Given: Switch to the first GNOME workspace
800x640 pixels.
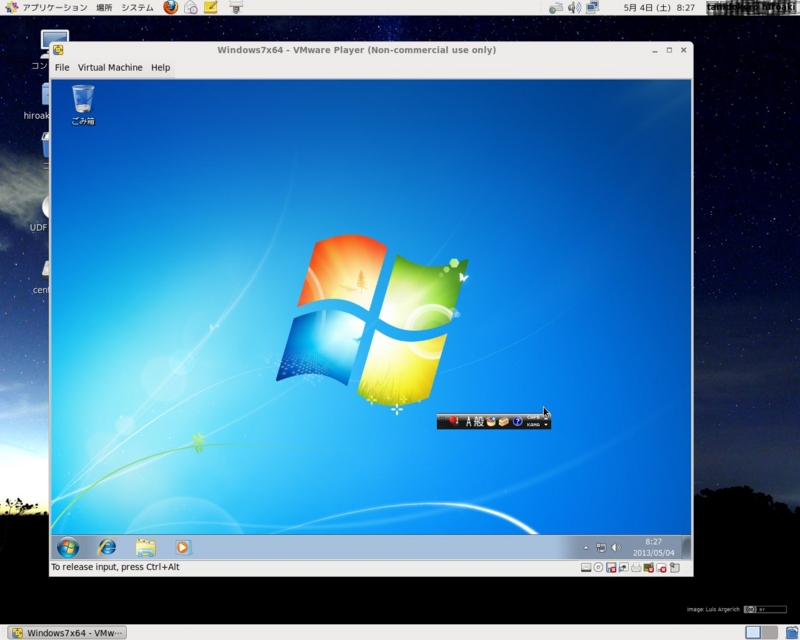Looking at the screenshot, I should [x=753, y=632].
